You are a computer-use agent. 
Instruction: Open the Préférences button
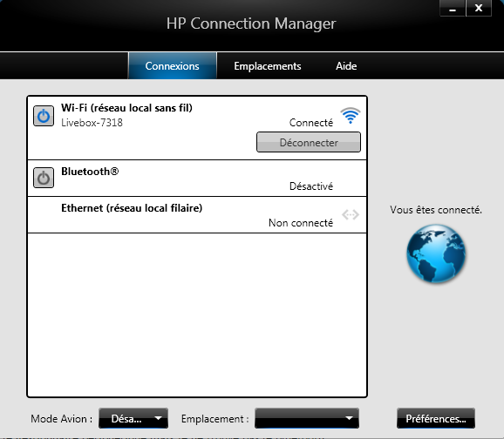point(436,418)
